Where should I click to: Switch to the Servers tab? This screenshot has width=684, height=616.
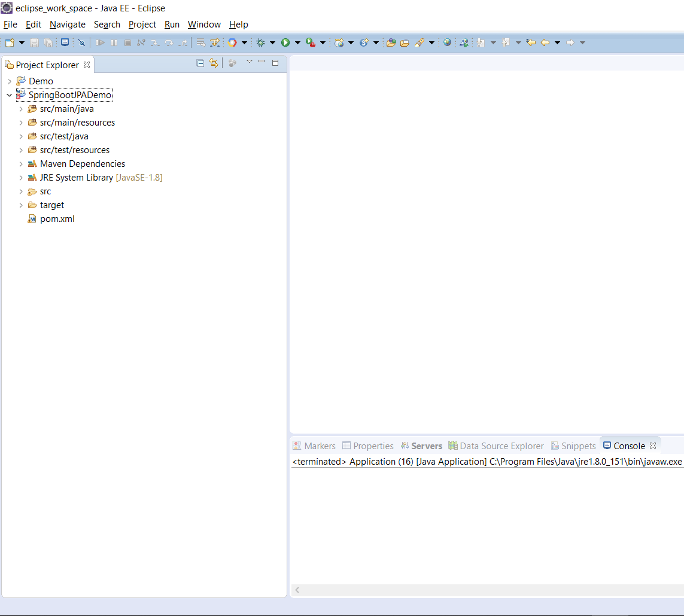tap(426, 446)
